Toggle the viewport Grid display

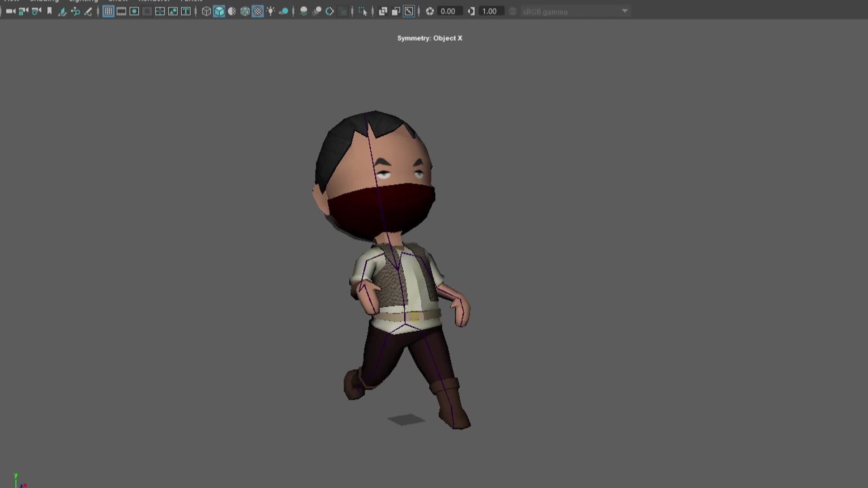(x=108, y=11)
